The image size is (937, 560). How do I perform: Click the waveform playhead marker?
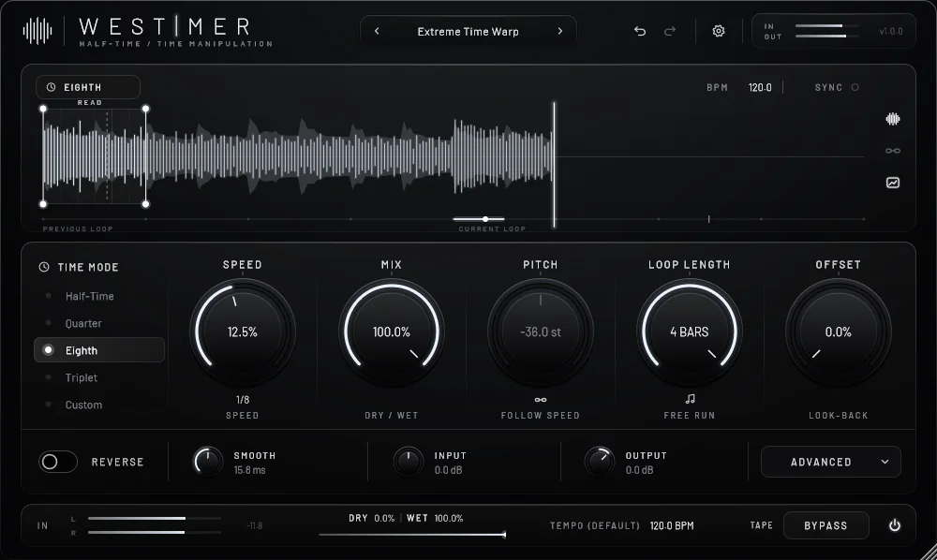[554, 164]
